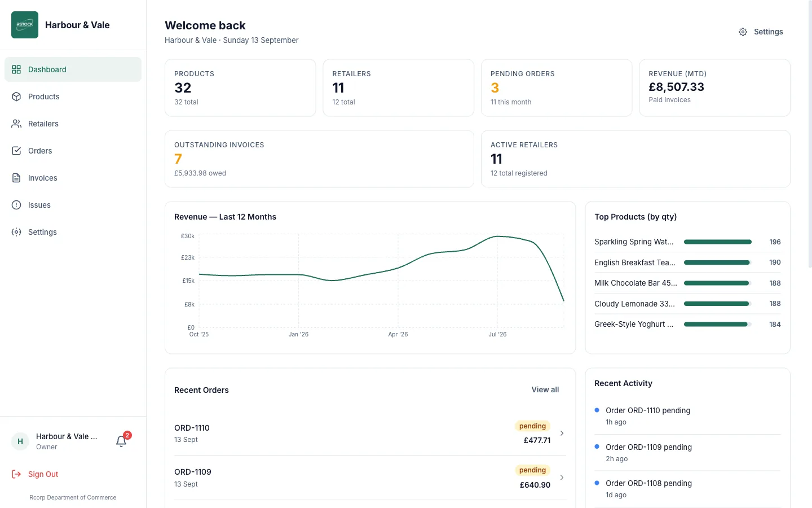Viewport: 812px width, 508px height.
Task: Open the Dashboard menu item
Action: pyautogui.click(x=73, y=69)
